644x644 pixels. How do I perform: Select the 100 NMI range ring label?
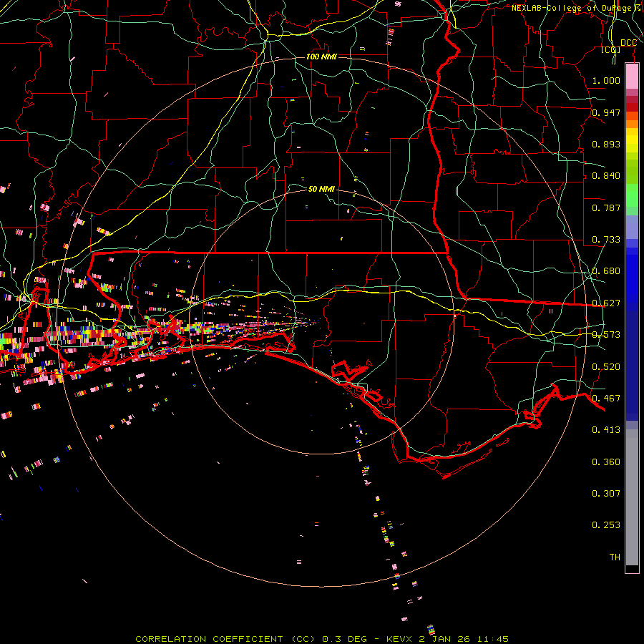tap(321, 57)
